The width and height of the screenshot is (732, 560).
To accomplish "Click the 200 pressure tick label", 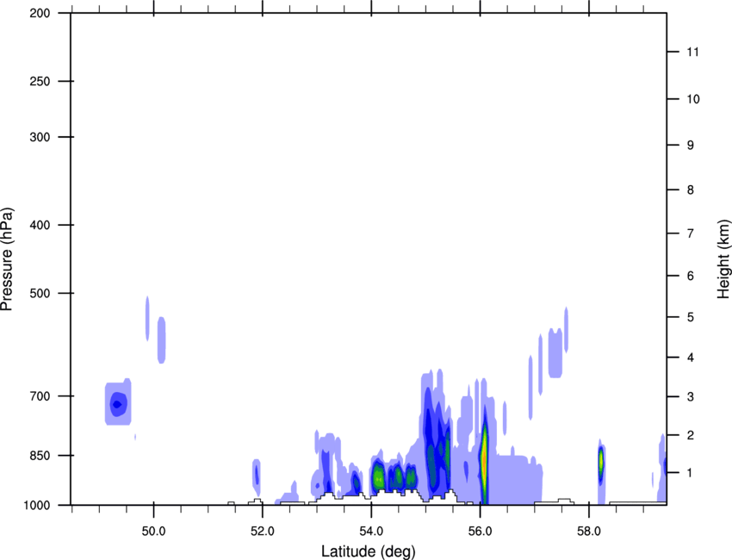I will pos(40,13).
